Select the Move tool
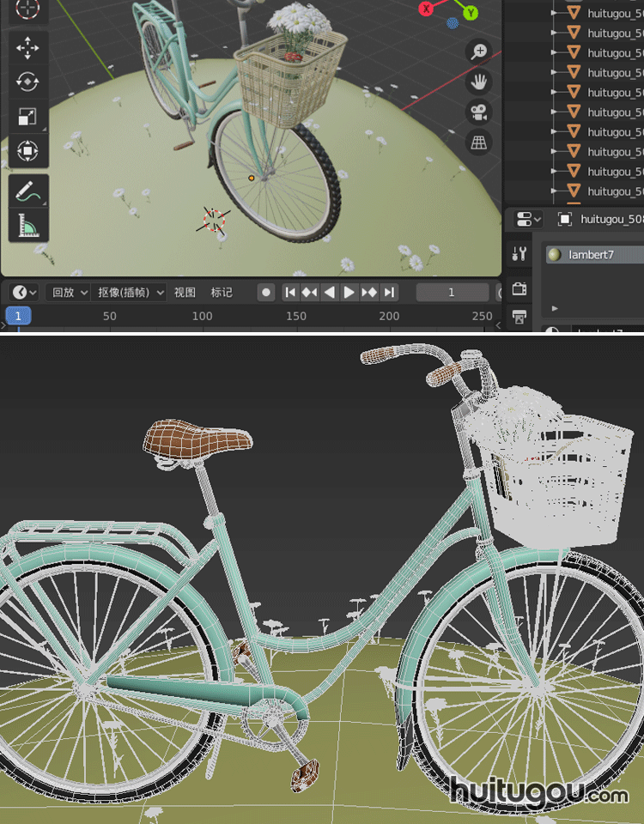This screenshot has width=644, height=824. coord(27,47)
